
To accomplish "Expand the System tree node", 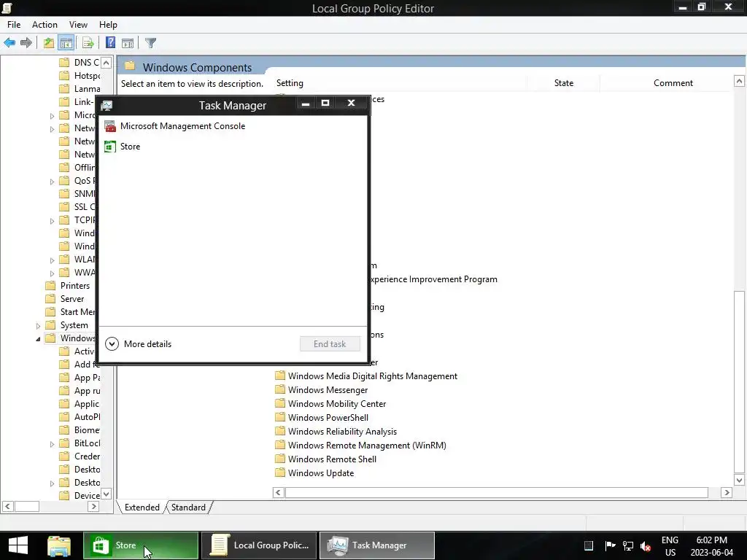I will (38, 326).
